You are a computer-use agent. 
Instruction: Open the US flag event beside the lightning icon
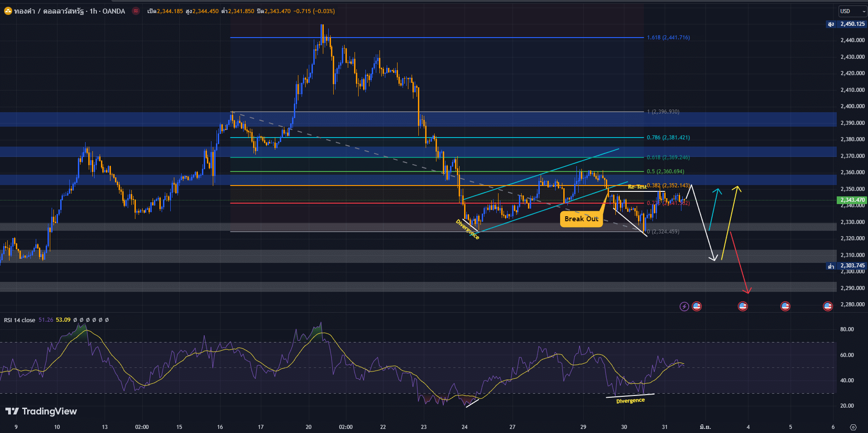pyautogui.click(x=697, y=306)
